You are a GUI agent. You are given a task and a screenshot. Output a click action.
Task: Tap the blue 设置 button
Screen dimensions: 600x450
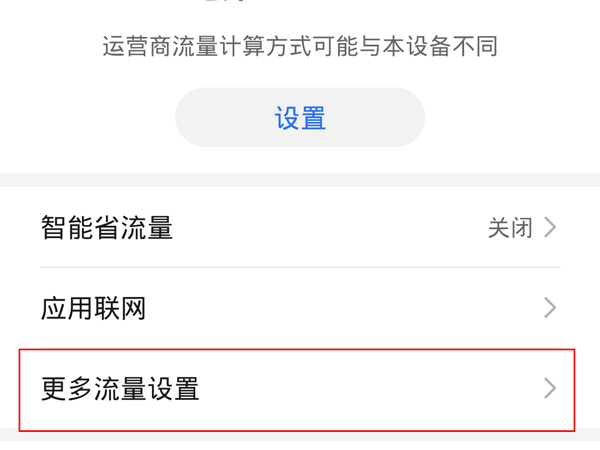[300, 118]
